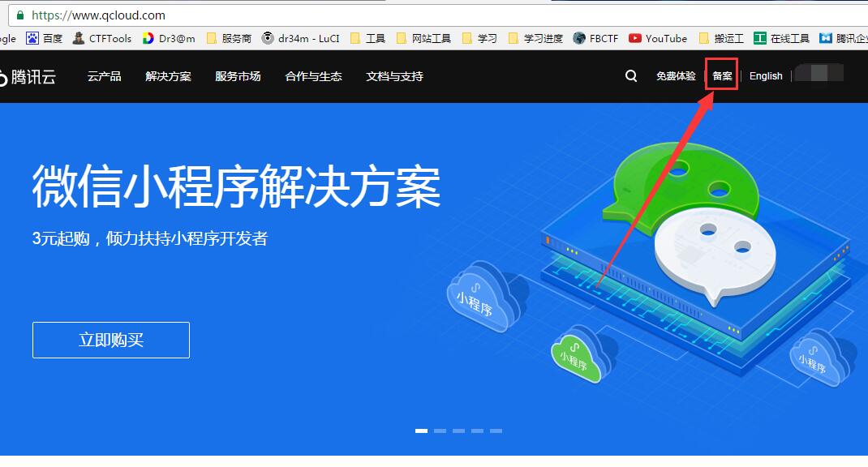
Task: Open the 解决方案 menu
Action: tap(168, 76)
